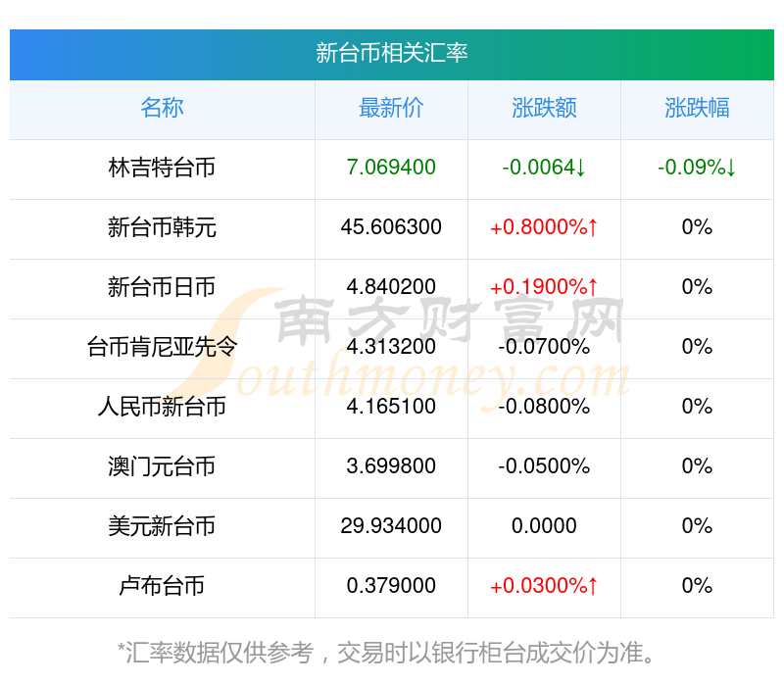Click the 0% cell in 澳门元台币 row
784x684 pixels.
[697, 466]
